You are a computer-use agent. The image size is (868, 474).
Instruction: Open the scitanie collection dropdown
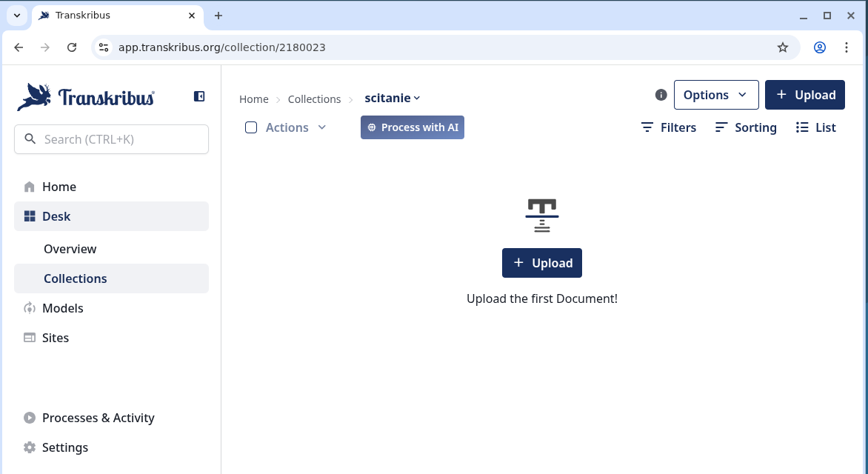pyautogui.click(x=393, y=99)
